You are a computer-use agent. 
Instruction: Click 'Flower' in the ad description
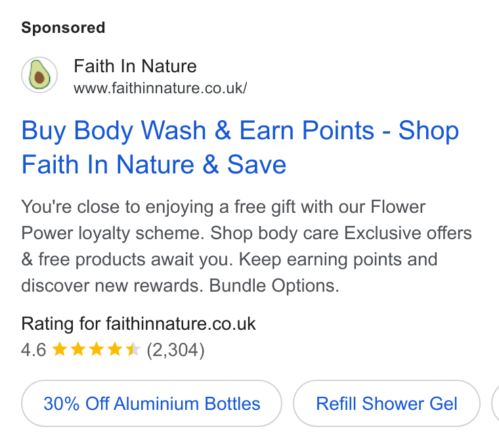tap(398, 207)
